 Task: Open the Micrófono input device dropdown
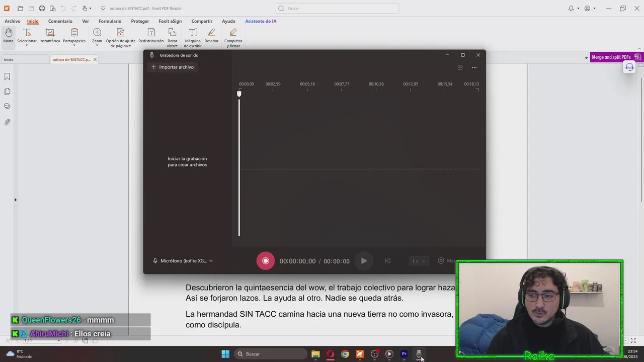click(183, 261)
